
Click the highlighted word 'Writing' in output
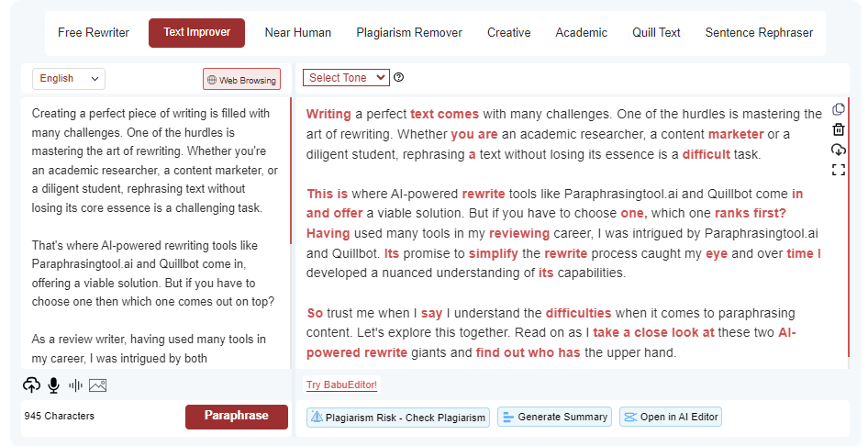pos(328,114)
